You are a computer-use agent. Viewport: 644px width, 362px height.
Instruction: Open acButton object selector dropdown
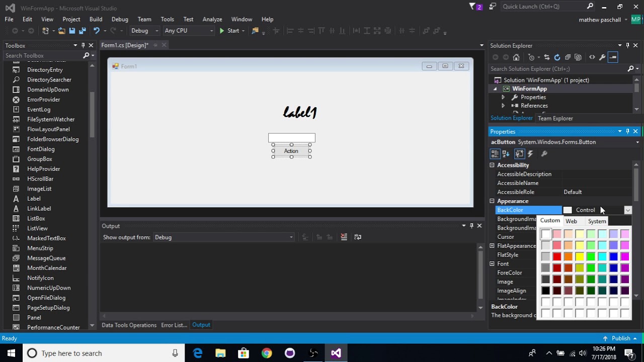click(x=637, y=142)
